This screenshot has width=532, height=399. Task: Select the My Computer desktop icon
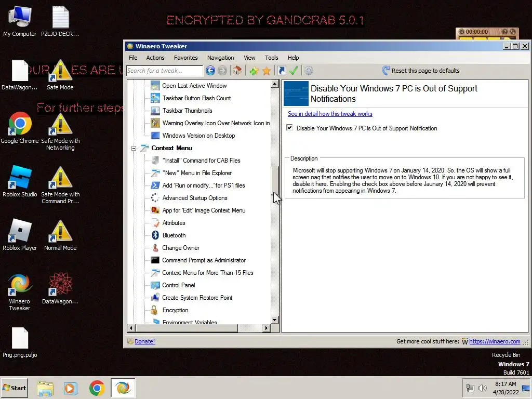[20, 21]
